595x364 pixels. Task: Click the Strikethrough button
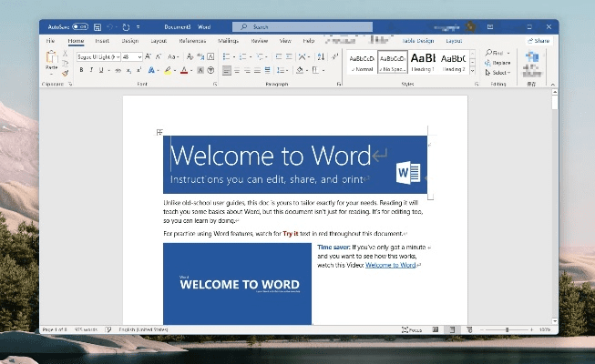(x=117, y=70)
